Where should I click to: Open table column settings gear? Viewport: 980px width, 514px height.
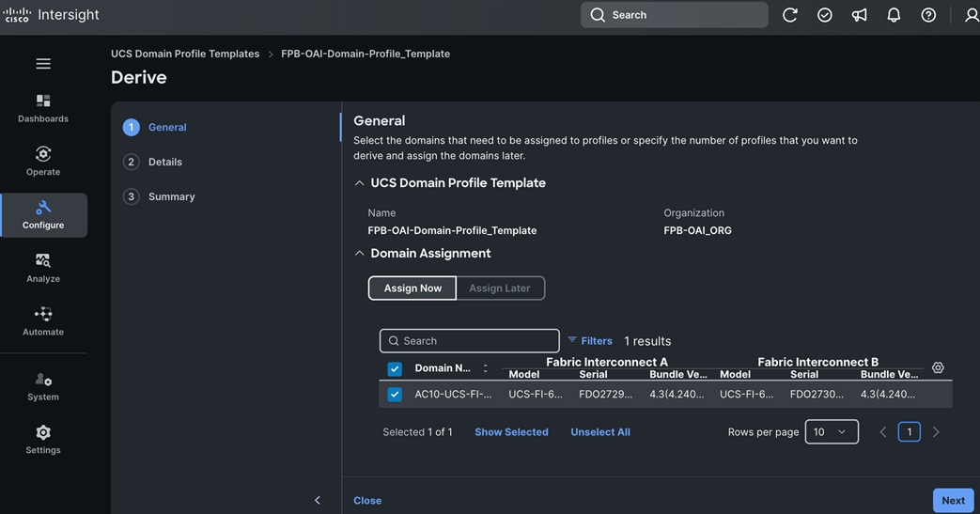pos(938,367)
